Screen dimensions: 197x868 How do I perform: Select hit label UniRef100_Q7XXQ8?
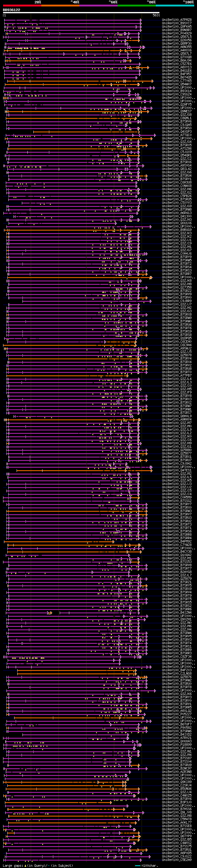pos(177,57)
